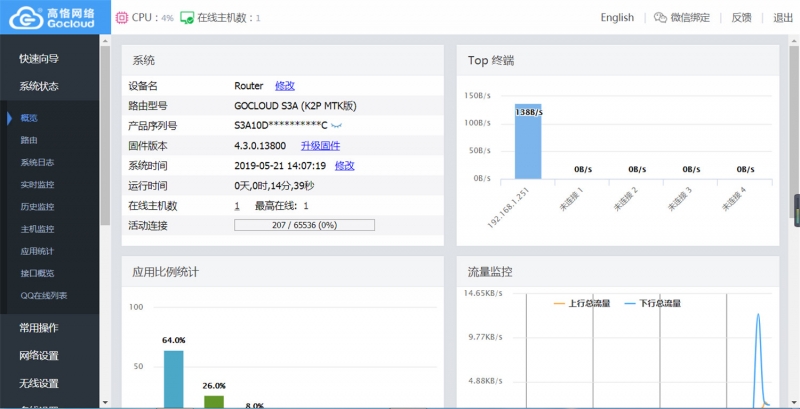Open QQ在线列表 page

tap(44, 296)
